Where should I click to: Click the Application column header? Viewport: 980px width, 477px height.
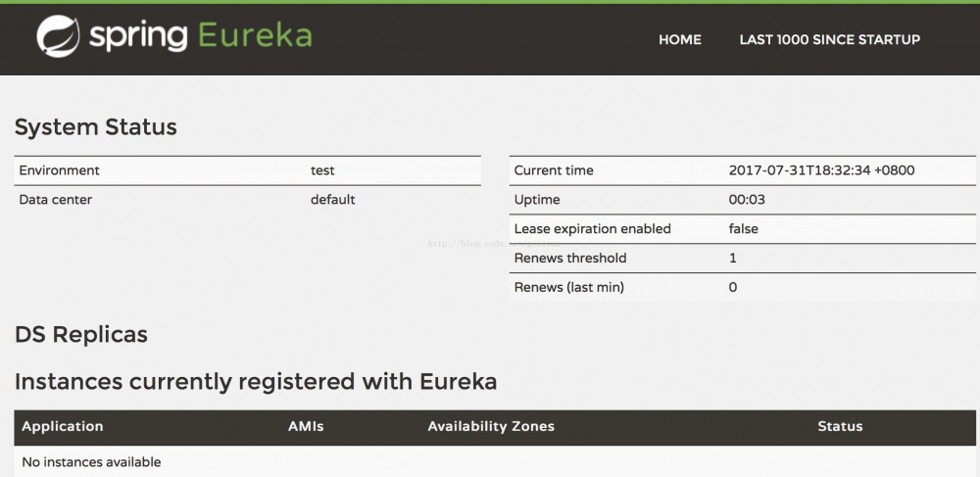coord(63,427)
